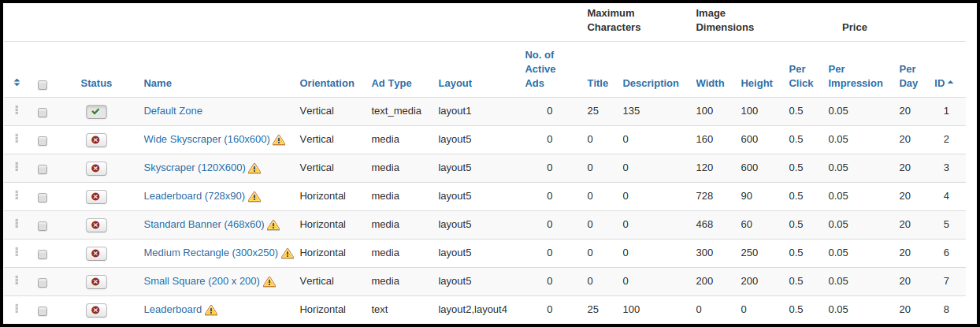Image resolution: width=980 pixels, height=327 pixels.
Task: Click unpublished status icon for Standard Banner row
Action: (x=96, y=225)
